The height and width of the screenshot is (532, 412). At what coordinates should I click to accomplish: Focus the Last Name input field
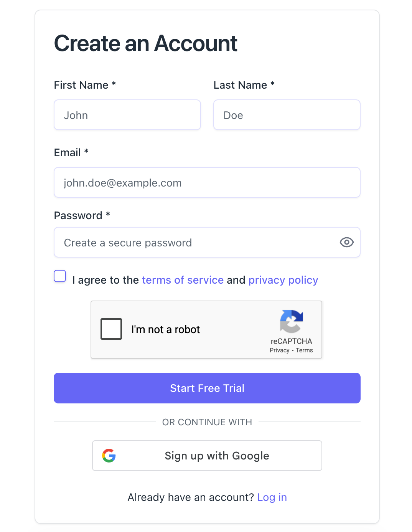coord(287,115)
